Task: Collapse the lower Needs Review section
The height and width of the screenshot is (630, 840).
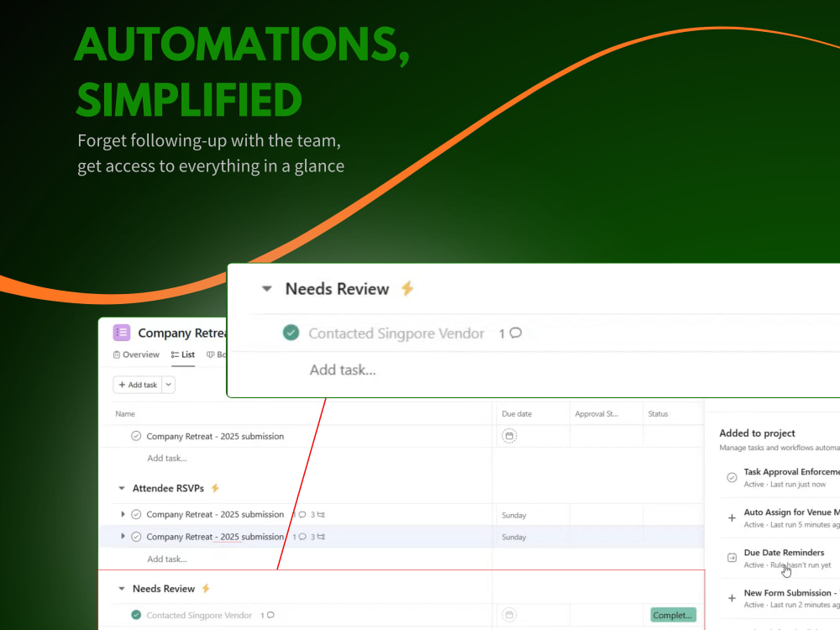Action: click(x=122, y=589)
